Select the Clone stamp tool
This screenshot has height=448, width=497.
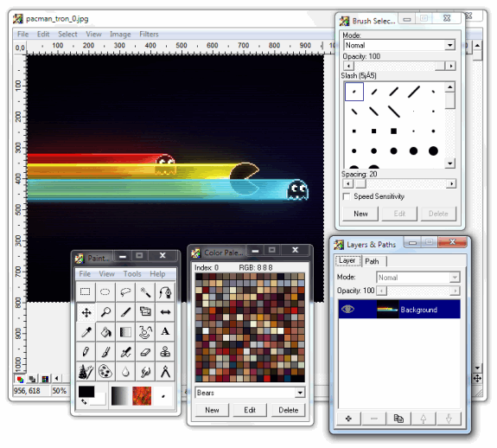coord(165,352)
